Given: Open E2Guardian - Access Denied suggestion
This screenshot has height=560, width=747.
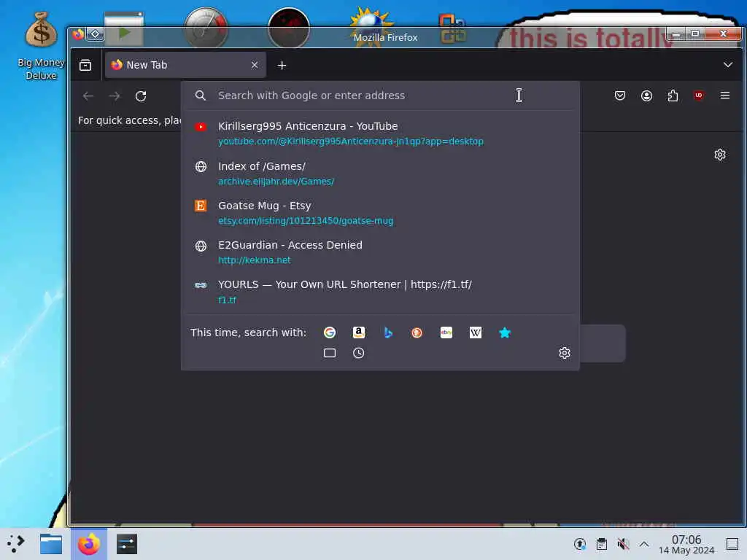Looking at the screenshot, I should coord(379,252).
